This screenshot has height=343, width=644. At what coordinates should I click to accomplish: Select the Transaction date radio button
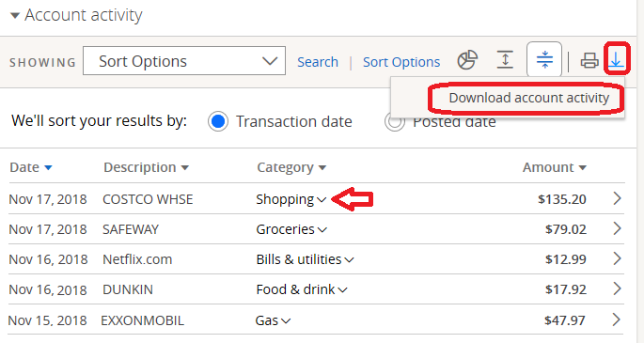pos(218,121)
